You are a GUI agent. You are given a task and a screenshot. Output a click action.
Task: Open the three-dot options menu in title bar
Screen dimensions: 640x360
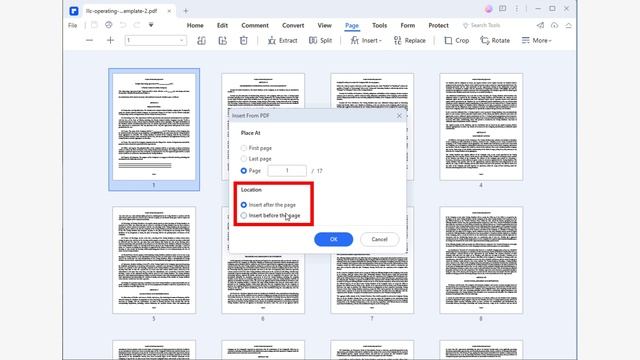coord(516,9)
